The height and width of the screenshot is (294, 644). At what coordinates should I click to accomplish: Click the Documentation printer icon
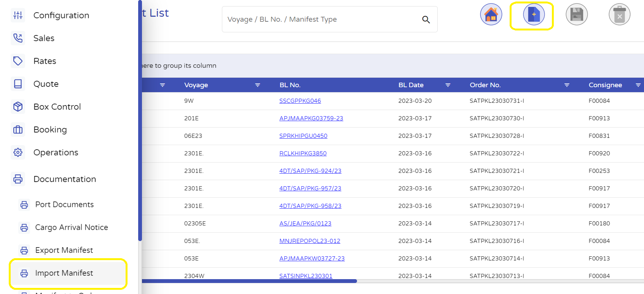coord(18,179)
